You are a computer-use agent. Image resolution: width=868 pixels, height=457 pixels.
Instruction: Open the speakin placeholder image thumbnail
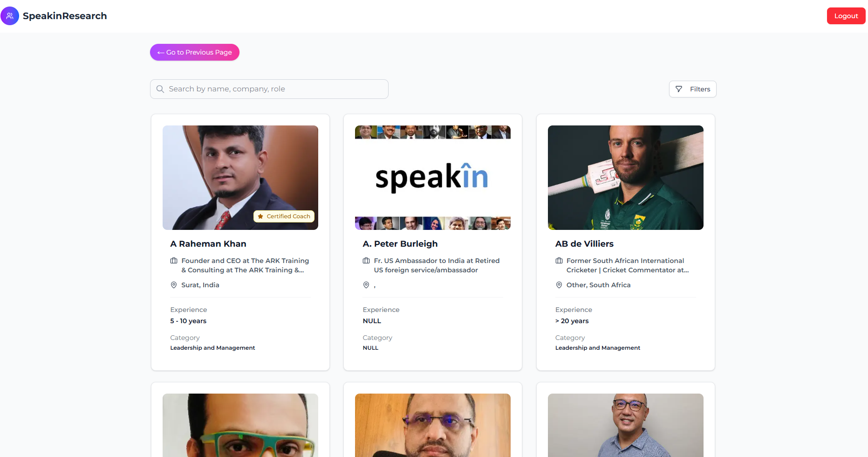[433, 178]
